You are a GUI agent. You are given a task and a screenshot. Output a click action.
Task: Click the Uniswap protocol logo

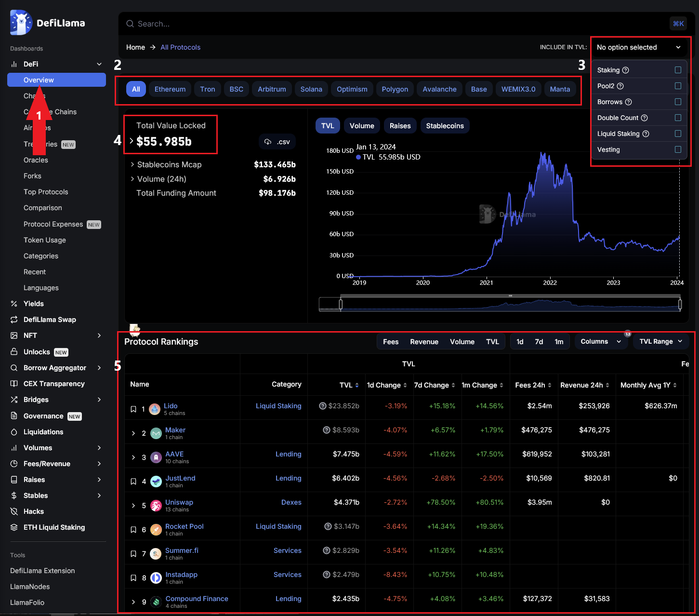coord(156,506)
